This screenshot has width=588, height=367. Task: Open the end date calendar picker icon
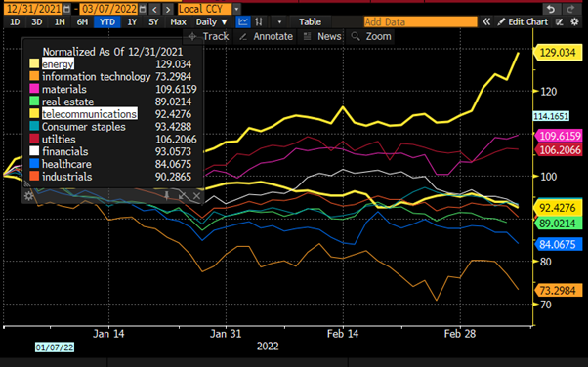[x=143, y=9]
